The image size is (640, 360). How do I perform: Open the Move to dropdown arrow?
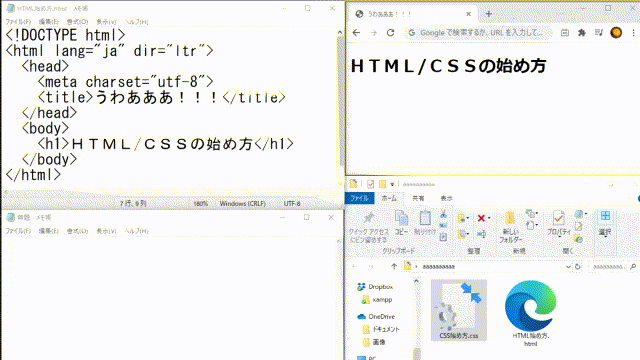468,218
